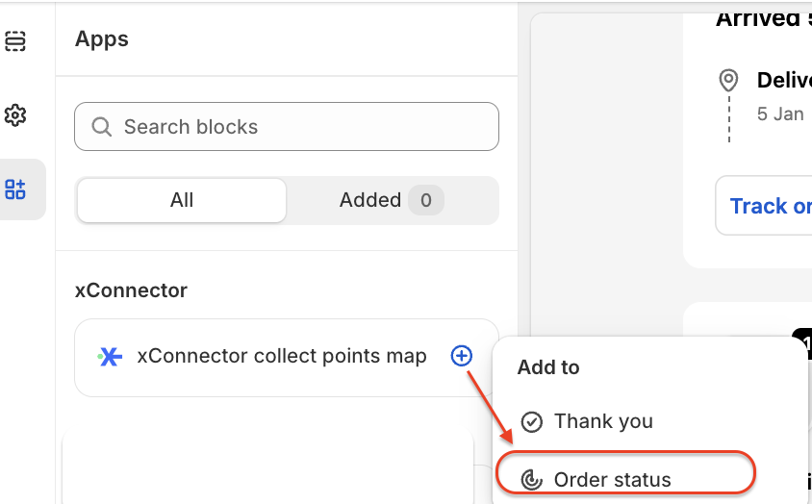
Task: Select the Apps icon in the sidebar
Action: (x=14, y=189)
